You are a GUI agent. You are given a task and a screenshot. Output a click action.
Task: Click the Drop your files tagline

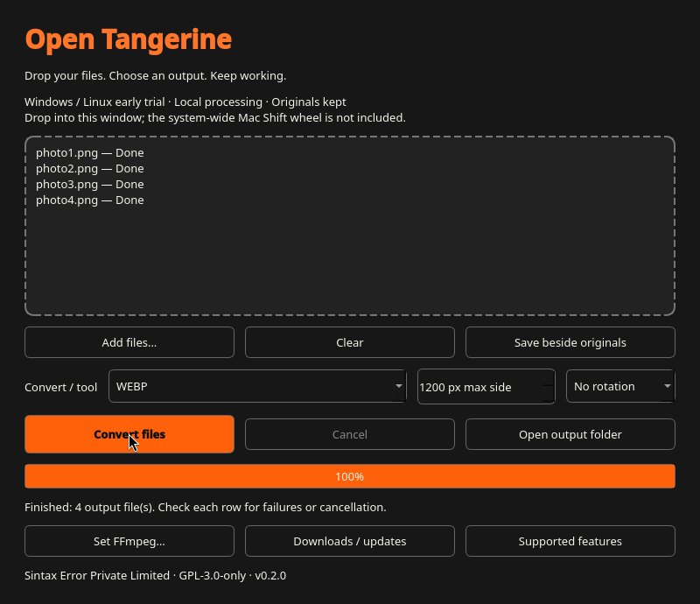(156, 76)
